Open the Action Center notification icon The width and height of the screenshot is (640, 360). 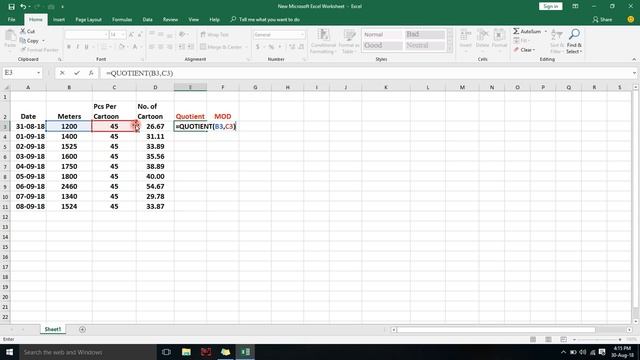pyautogui.click(x=602, y=352)
